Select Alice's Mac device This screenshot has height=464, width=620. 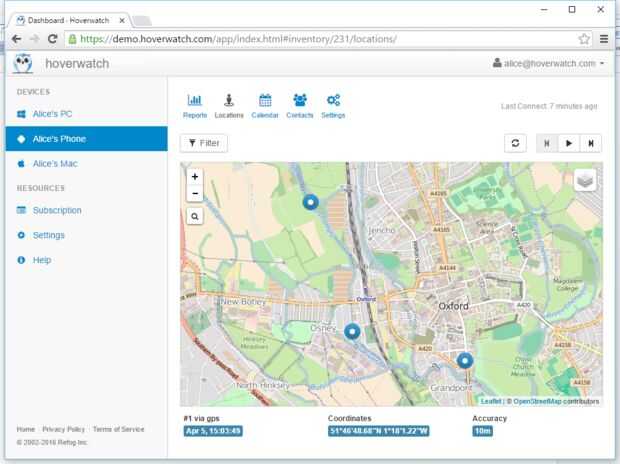click(87, 164)
